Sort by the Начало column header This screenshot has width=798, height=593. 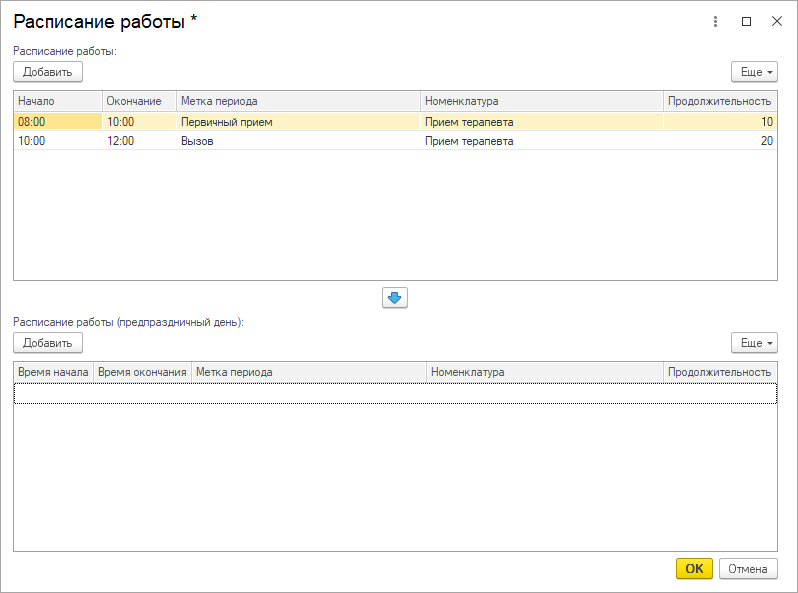tap(57, 101)
